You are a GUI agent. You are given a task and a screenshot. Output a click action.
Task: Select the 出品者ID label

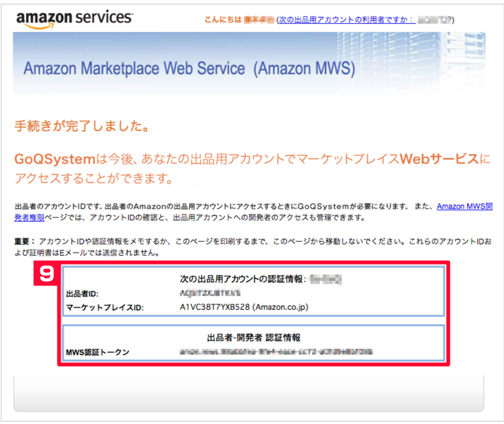click(x=82, y=294)
